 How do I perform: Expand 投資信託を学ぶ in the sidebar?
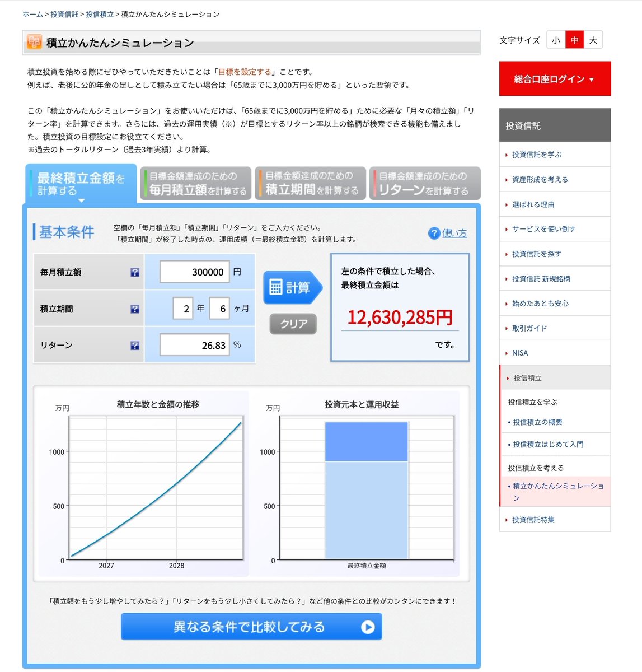pos(555,155)
